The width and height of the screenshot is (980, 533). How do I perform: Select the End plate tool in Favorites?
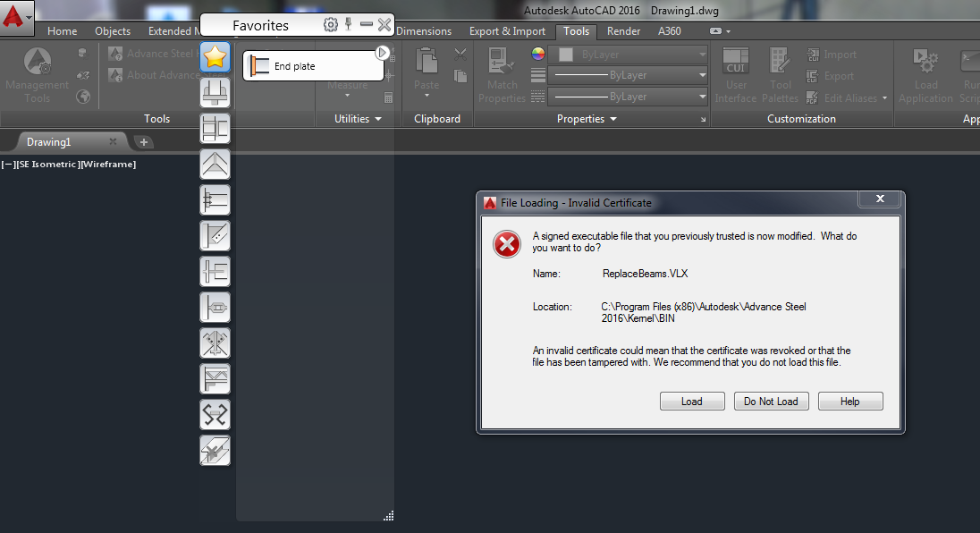coord(312,65)
